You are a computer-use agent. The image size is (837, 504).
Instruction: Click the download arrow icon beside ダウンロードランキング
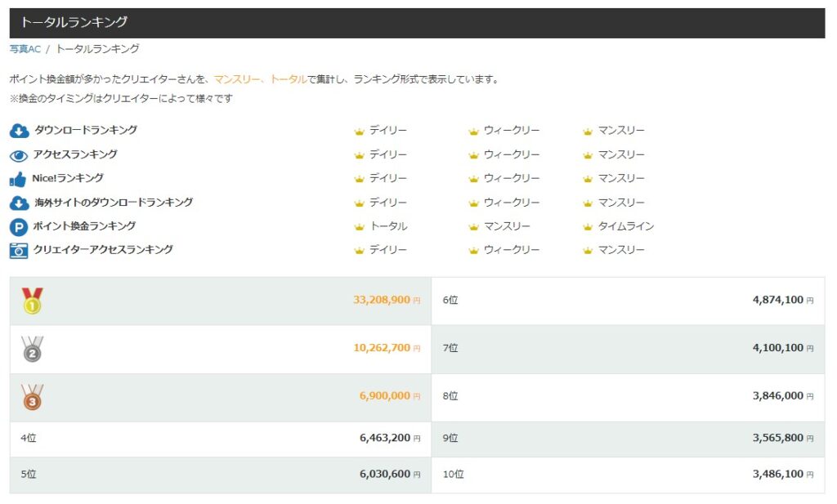pyautogui.click(x=19, y=131)
